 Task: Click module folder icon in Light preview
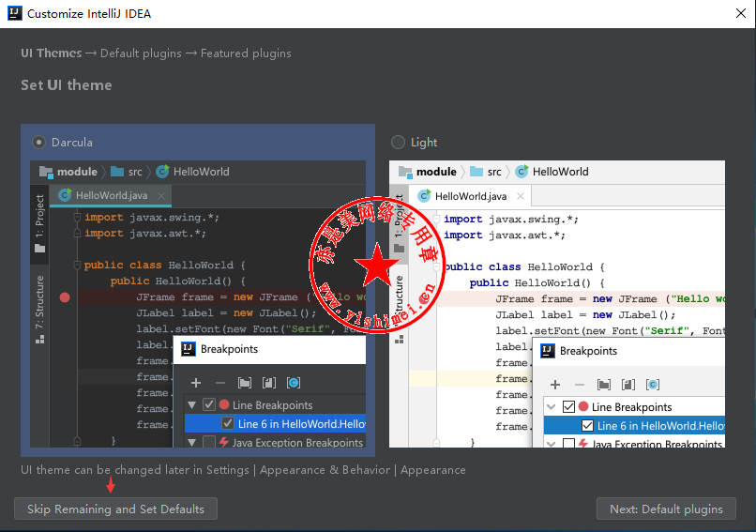tap(405, 172)
